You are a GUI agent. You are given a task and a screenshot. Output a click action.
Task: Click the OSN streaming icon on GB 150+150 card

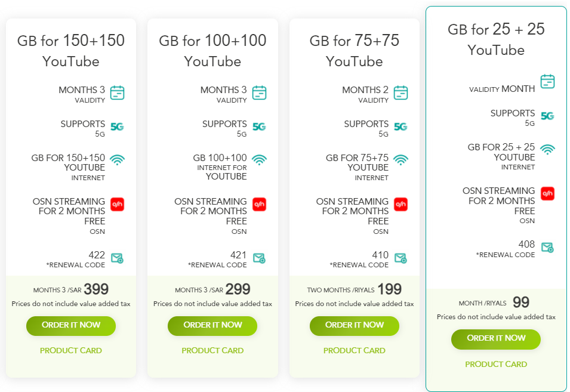pos(117,203)
